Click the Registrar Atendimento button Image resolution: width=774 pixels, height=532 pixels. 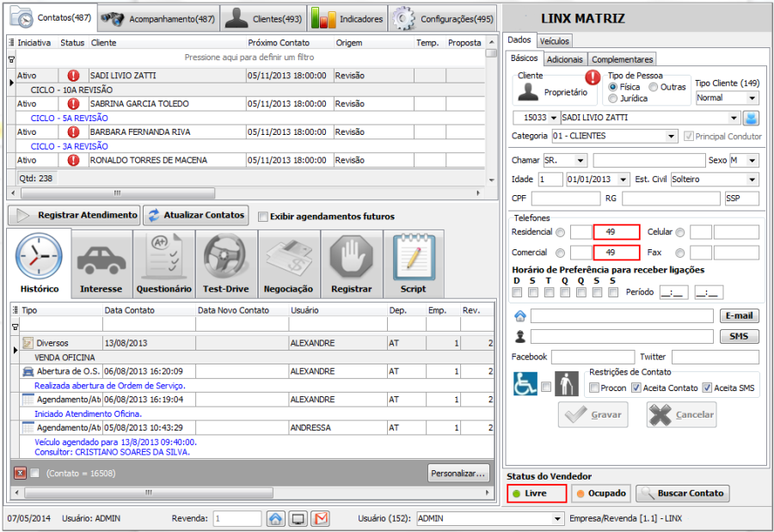point(74,216)
